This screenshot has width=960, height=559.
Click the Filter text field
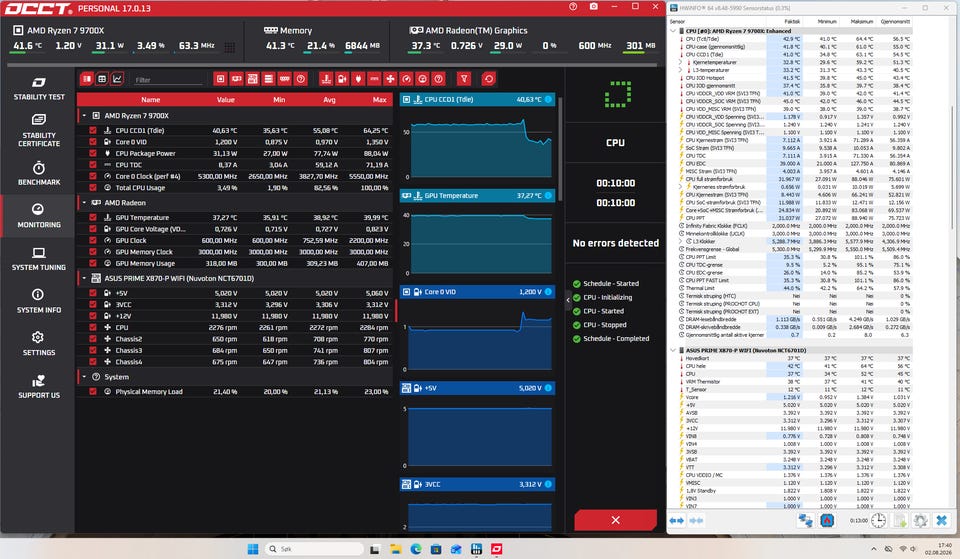pos(168,80)
